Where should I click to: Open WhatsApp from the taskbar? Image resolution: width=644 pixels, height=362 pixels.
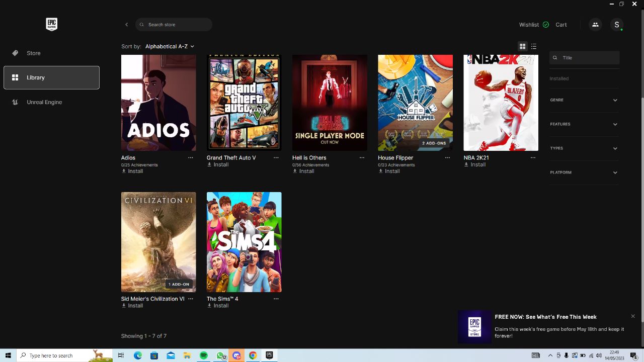click(x=220, y=355)
